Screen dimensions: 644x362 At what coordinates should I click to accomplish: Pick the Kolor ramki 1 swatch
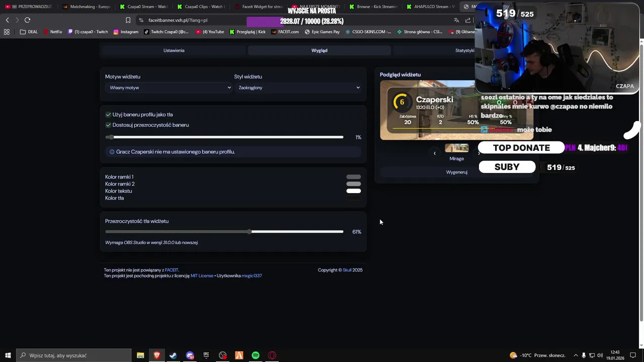click(354, 177)
